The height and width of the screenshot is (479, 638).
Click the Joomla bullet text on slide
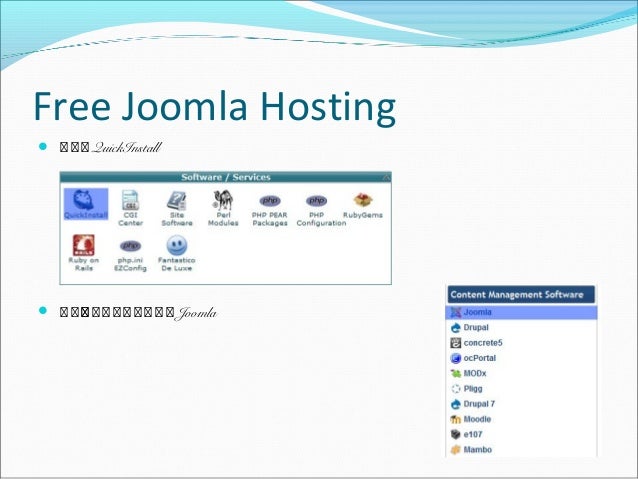tap(138, 313)
